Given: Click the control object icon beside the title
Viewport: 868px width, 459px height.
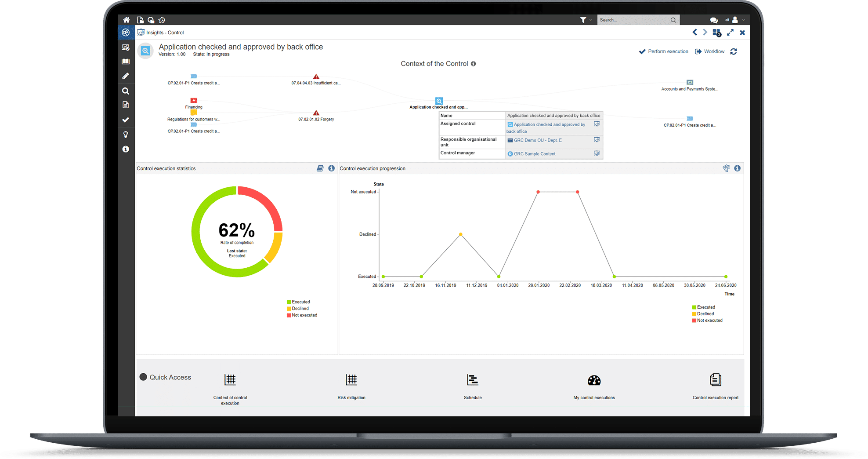Looking at the screenshot, I should pos(145,51).
